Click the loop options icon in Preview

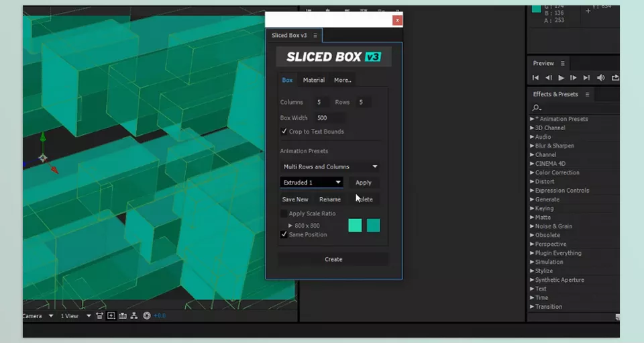tap(615, 78)
